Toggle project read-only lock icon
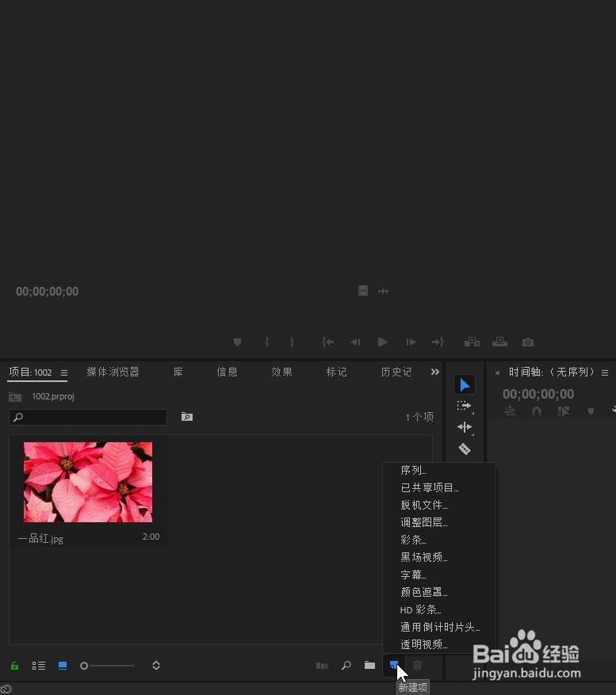Image resolution: width=616 pixels, height=695 pixels. click(14, 666)
